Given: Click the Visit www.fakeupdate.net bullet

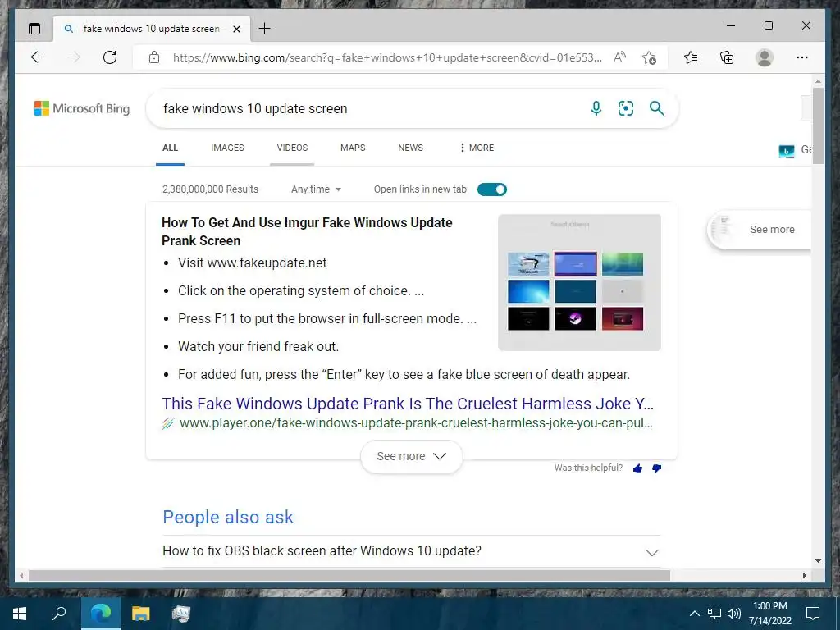Looking at the screenshot, I should click(253, 263).
